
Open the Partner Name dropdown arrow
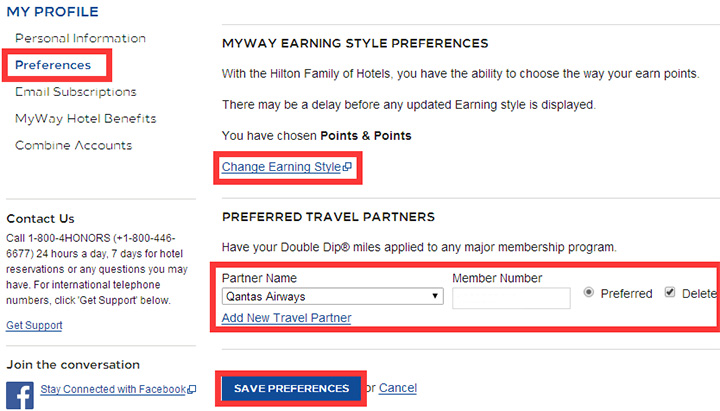click(x=435, y=296)
